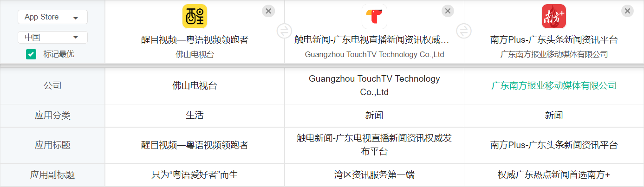Viewport: 644px width, 187px height.
Task: Click subtitle 只为“粤语爱好者”而生
Action: [195, 175]
